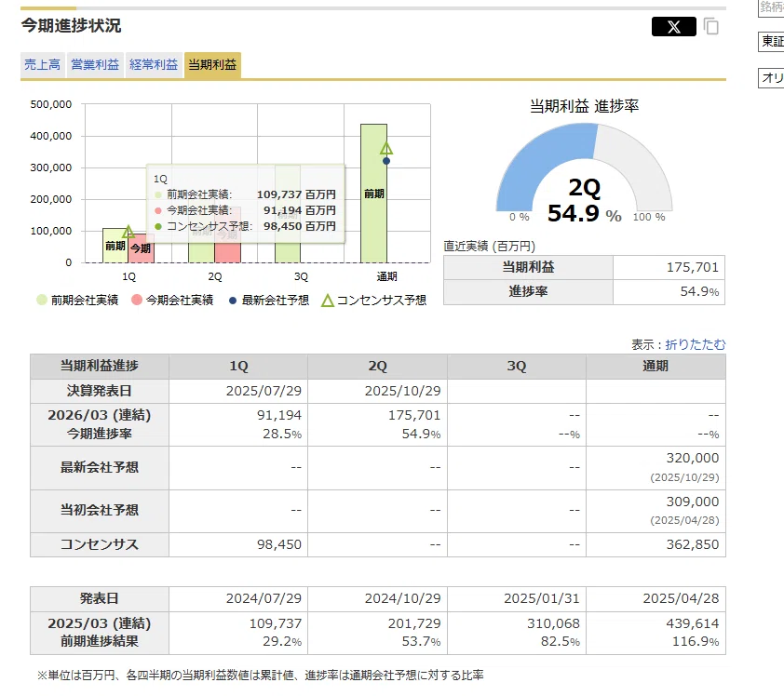Click the 320,000 latest forecast value
The image size is (784, 696).
tap(693, 458)
